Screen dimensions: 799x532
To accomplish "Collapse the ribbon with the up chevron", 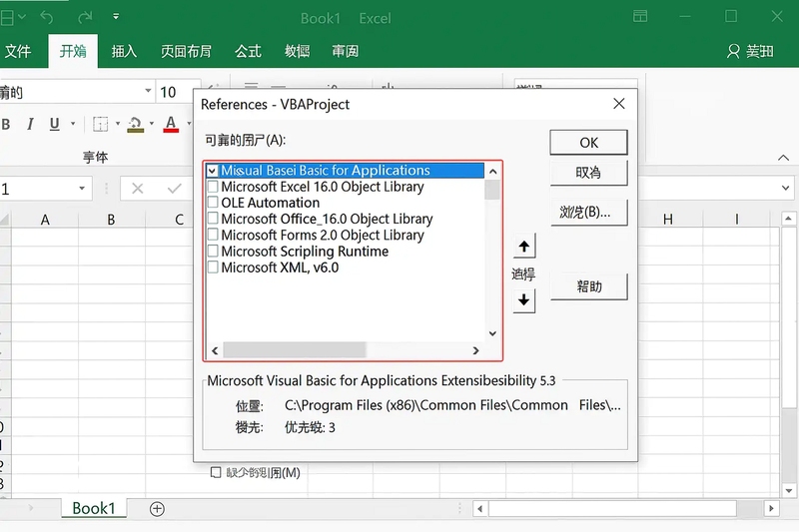I will click(783, 158).
